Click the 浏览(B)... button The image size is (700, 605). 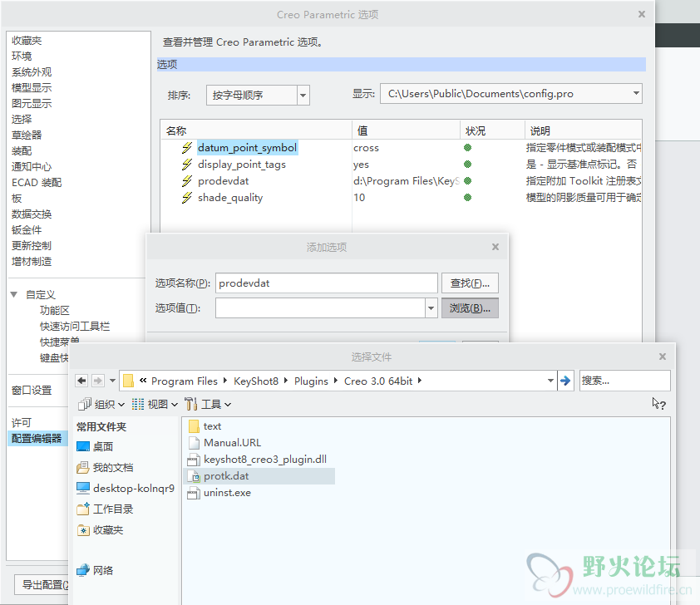(x=470, y=308)
